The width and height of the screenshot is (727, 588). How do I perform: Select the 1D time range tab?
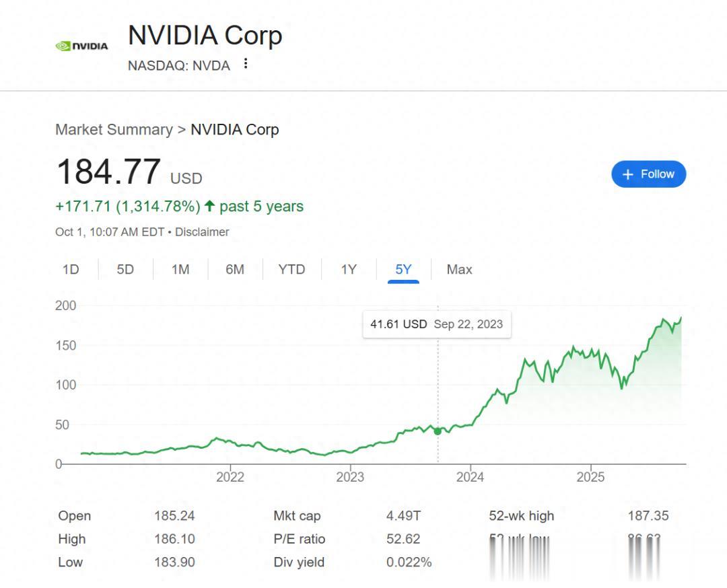[71, 270]
